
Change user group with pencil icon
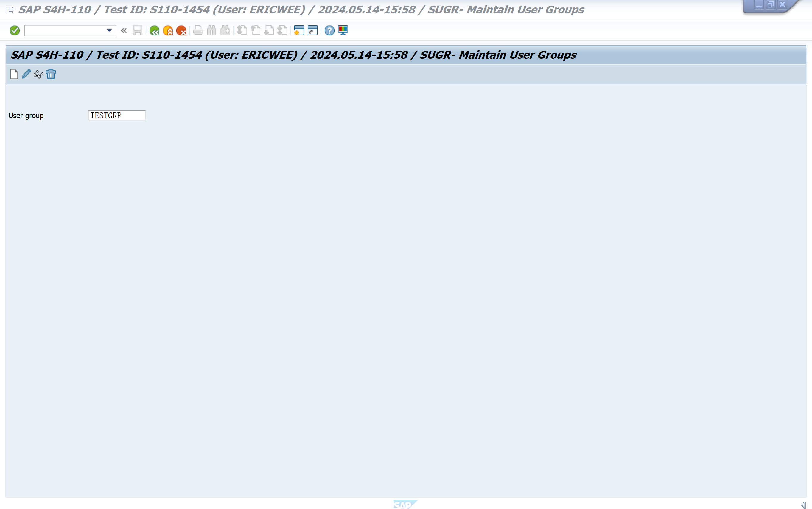click(x=26, y=74)
